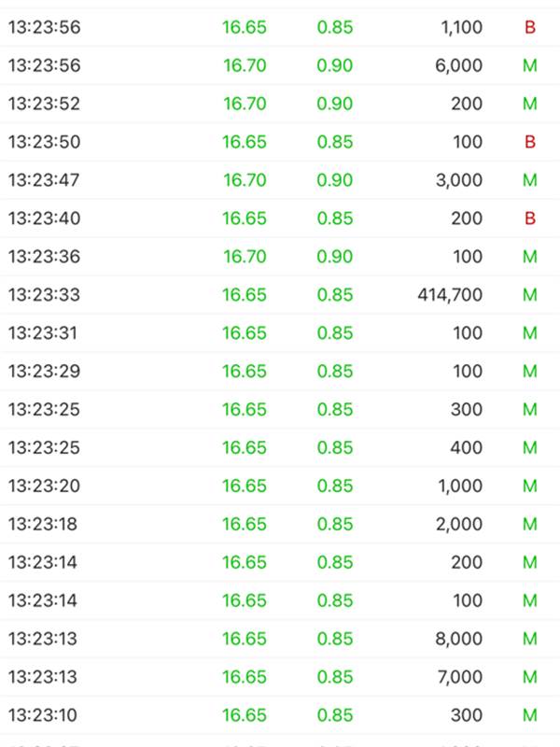Click the 0.85 change at 13:23:40

(335, 218)
